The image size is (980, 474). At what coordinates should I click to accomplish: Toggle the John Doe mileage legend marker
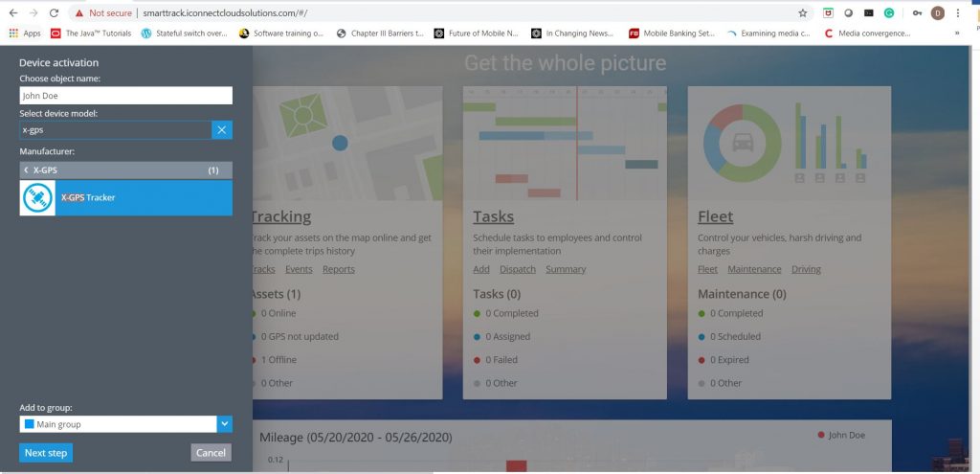821,435
